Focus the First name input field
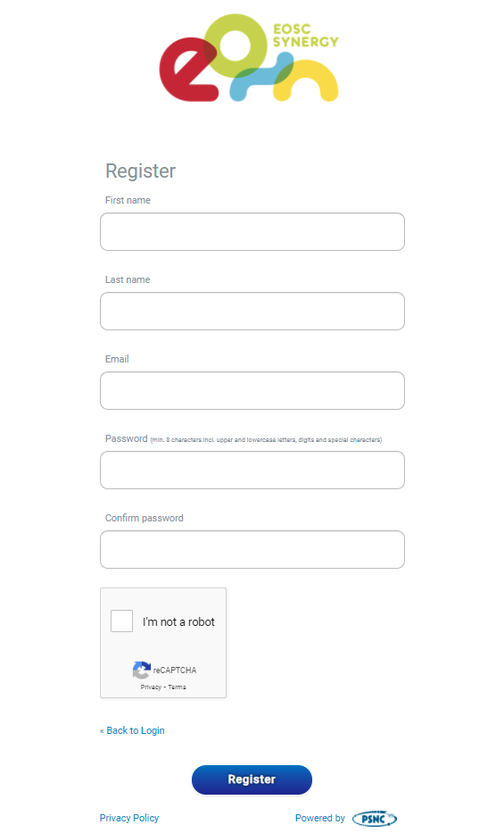 click(252, 231)
